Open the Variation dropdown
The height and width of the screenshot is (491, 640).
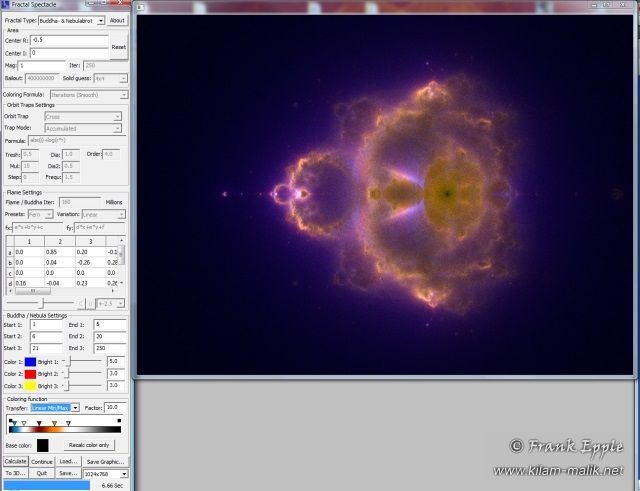tap(103, 214)
